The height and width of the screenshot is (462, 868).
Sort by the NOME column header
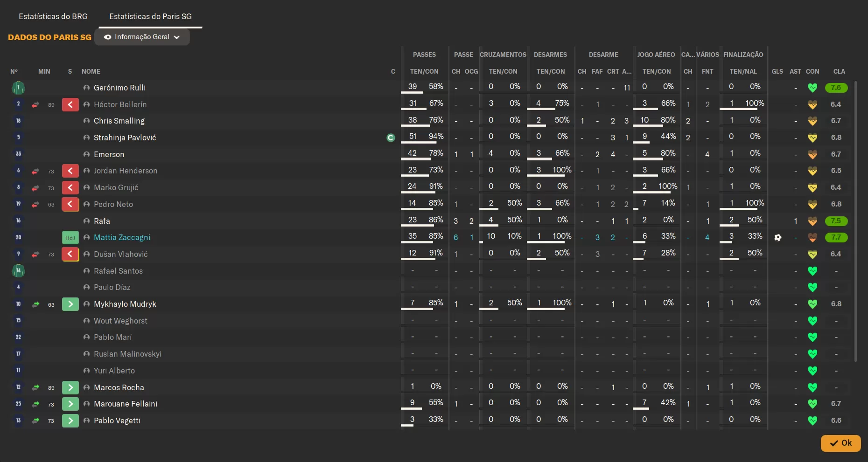(91, 71)
